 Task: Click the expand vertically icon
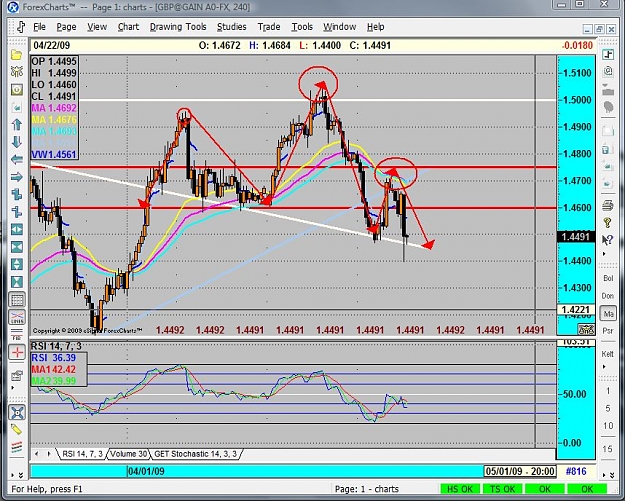pos(17,264)
